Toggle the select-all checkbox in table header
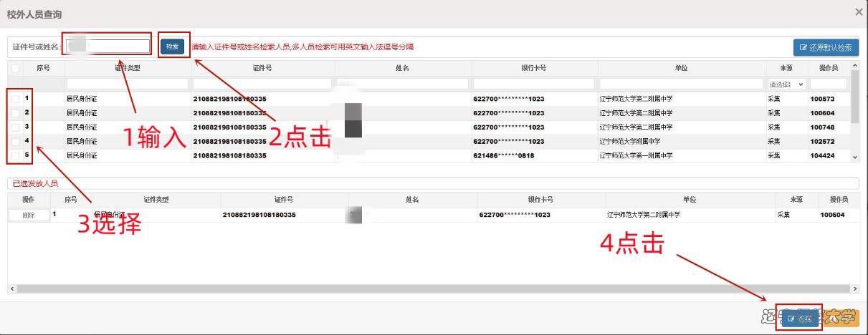Screen dimensions: 868x335 15,68
